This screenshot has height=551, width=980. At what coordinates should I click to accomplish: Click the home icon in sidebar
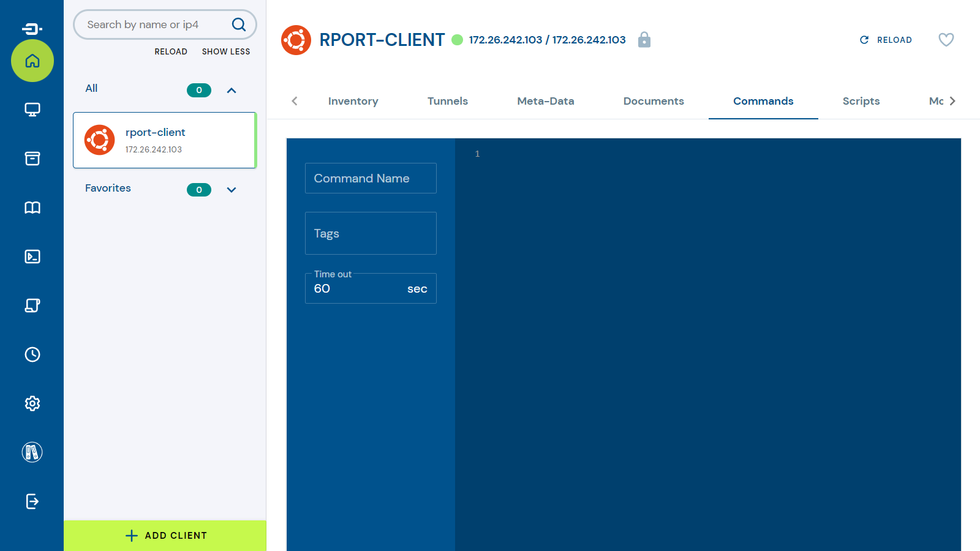32,61
